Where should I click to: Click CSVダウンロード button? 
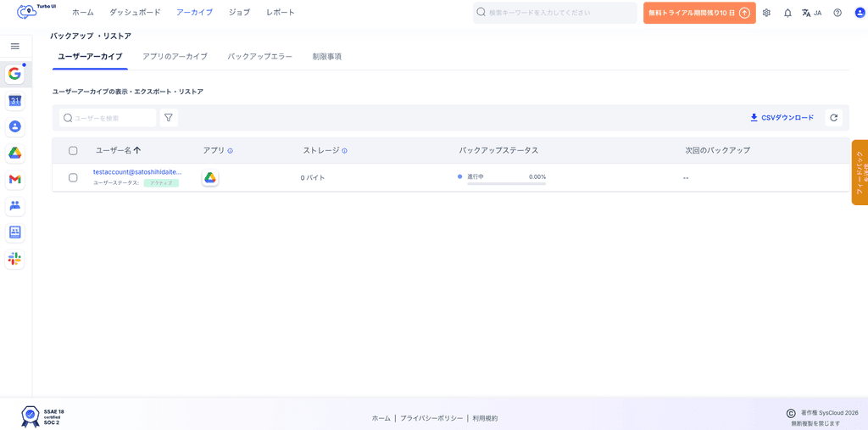pos(782,118)
